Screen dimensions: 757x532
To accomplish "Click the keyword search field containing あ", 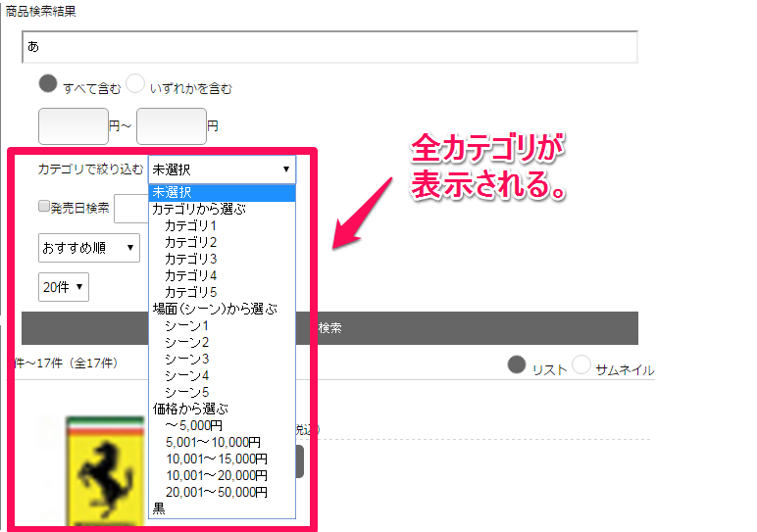I will coord(329,47).
